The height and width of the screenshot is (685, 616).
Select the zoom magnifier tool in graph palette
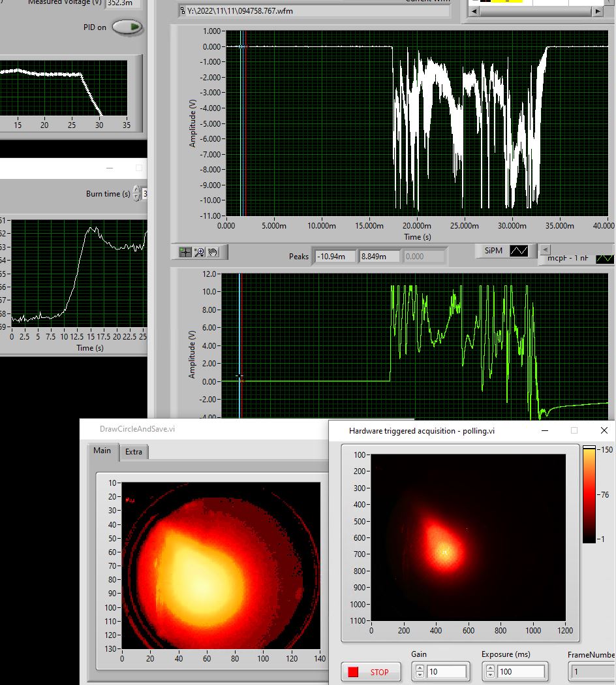[199, 252]
